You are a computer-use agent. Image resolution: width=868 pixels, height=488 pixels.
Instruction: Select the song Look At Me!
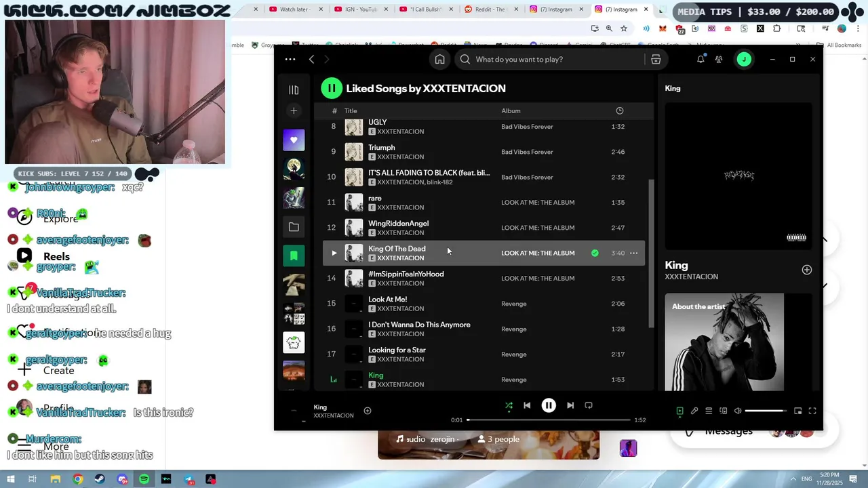tap(387, 300)
